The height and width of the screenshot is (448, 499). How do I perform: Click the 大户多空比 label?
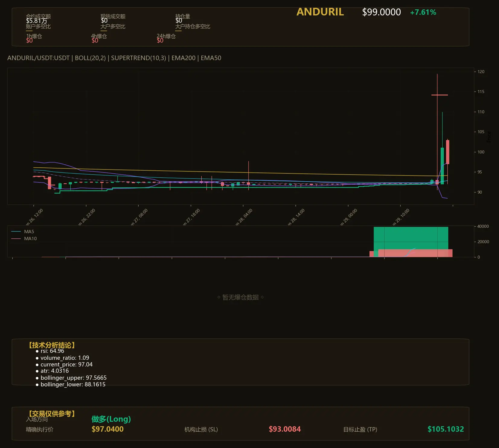[113, 26]
